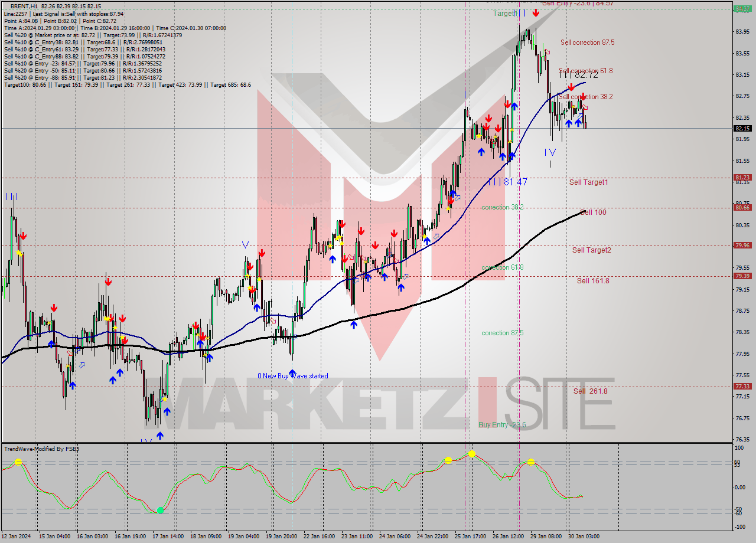756x543 pixels.
Task: Click the red 81.23 price axis tag
Action: point(742,177)
